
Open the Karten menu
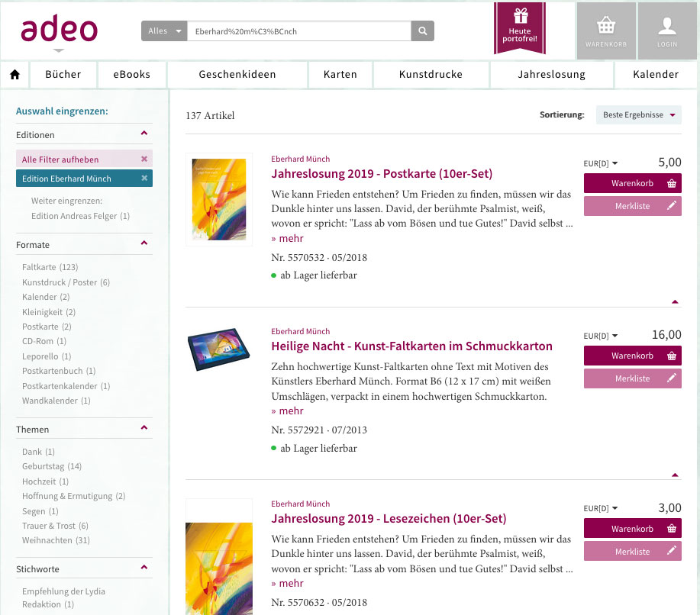(x=340, y=75)
